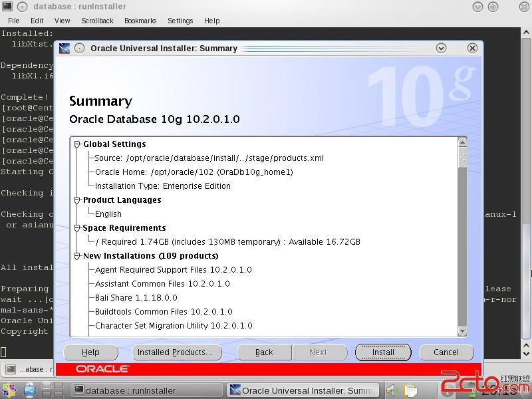Open the volume control in system tray

point(391,390)
